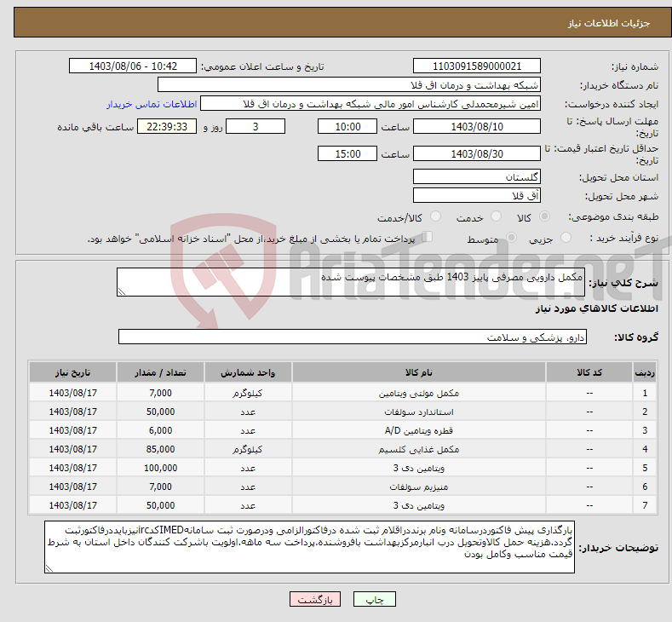Click the کیلوگرم unit in row 1
This screenshot has height=622, width=672.
click(x=248, y=393)
